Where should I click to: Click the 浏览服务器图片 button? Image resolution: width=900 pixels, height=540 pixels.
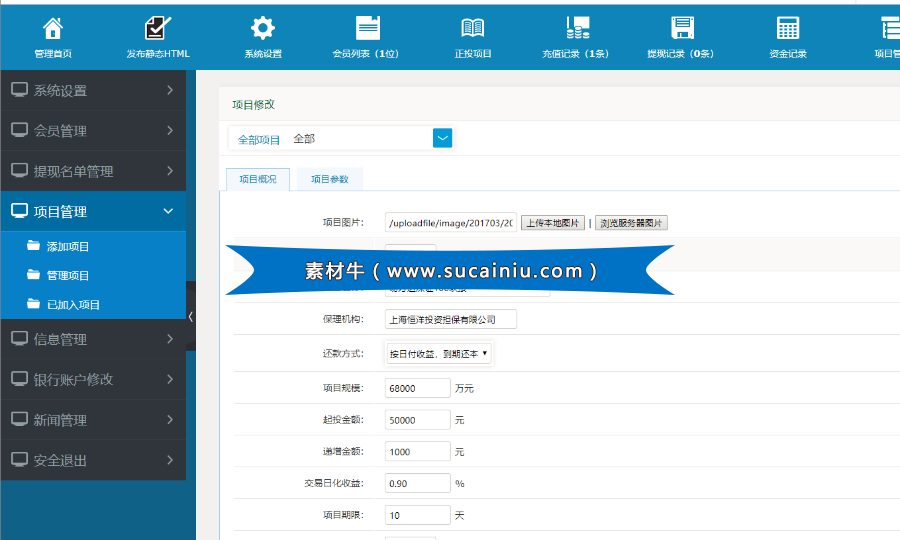click(x=631, y=223)
